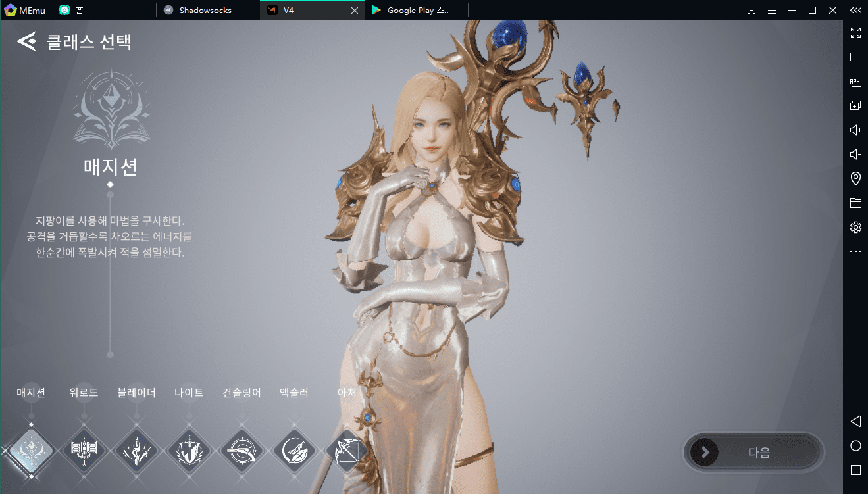
Task: Click the 클래스 선택 header title
Action: [89, 42]
